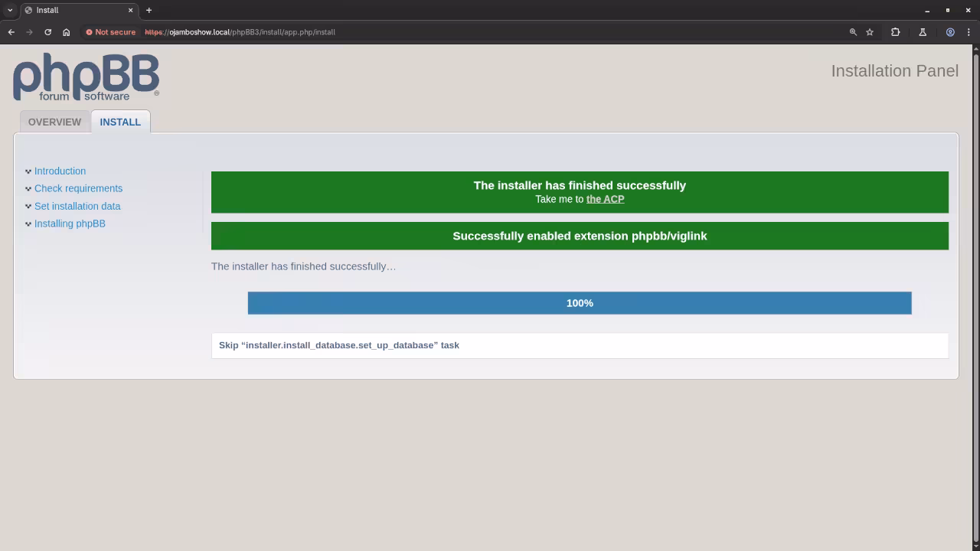This screenshot has width=980, height=551.
Task: Select the INSTALL tab
Action: pyautogui.click(x=120, y=122)
